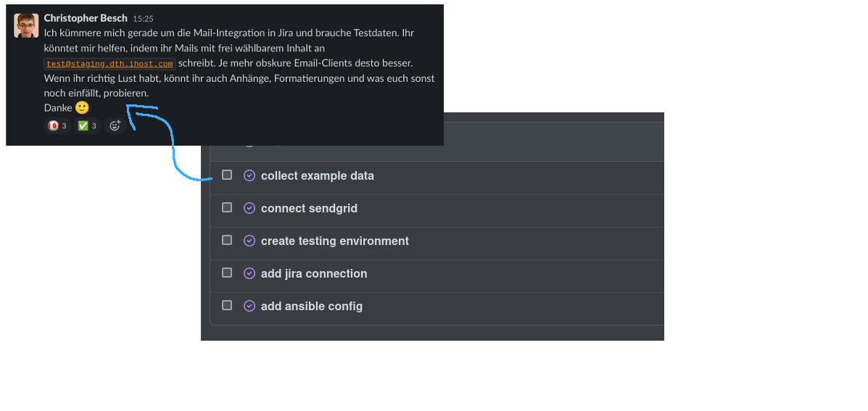Viewport: 868px width, 411px height.
Task: Click the 15:25 message timestamp
Action: pyautogui.click(x=143, y=19)
